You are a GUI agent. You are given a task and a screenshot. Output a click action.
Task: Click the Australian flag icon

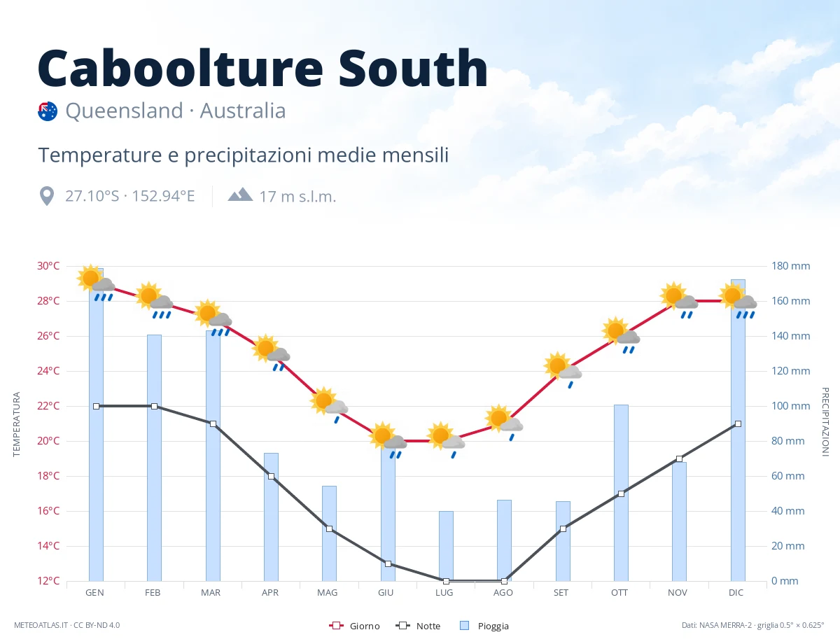point(47,111)
